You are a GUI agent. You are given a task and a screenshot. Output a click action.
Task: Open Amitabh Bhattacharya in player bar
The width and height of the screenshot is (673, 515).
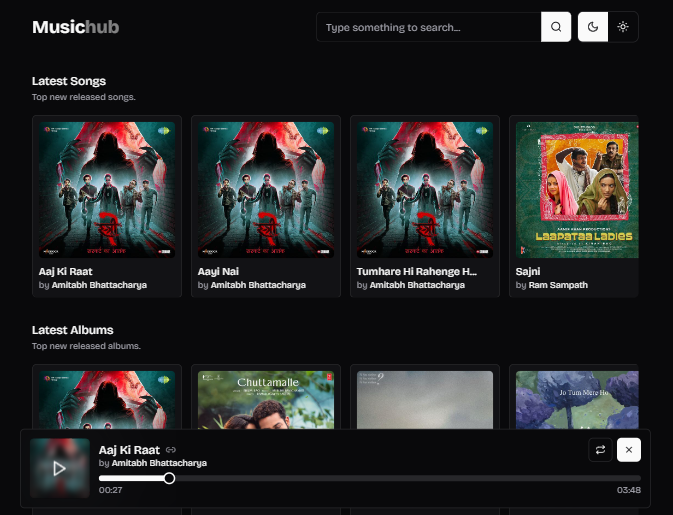pos(159,463)
